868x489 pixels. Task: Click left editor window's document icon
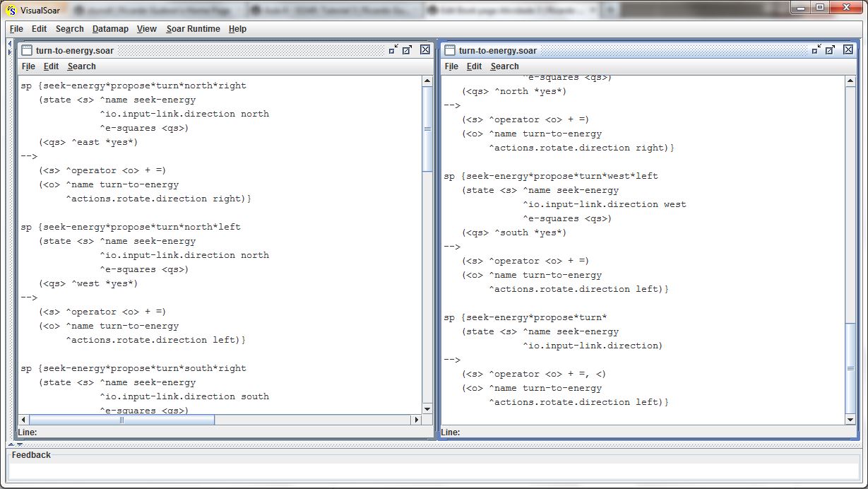point(27,50)
